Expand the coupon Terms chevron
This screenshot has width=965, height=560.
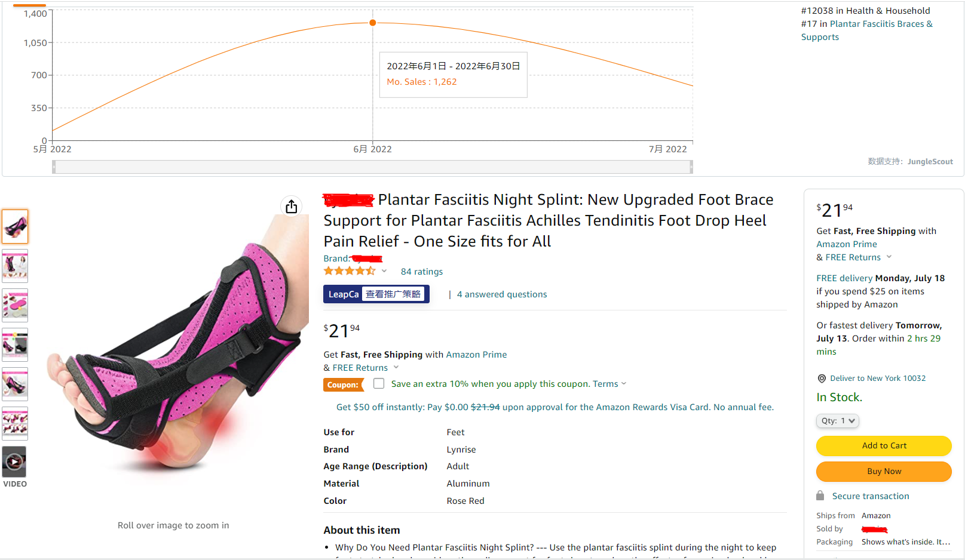(x=624, y=384)
